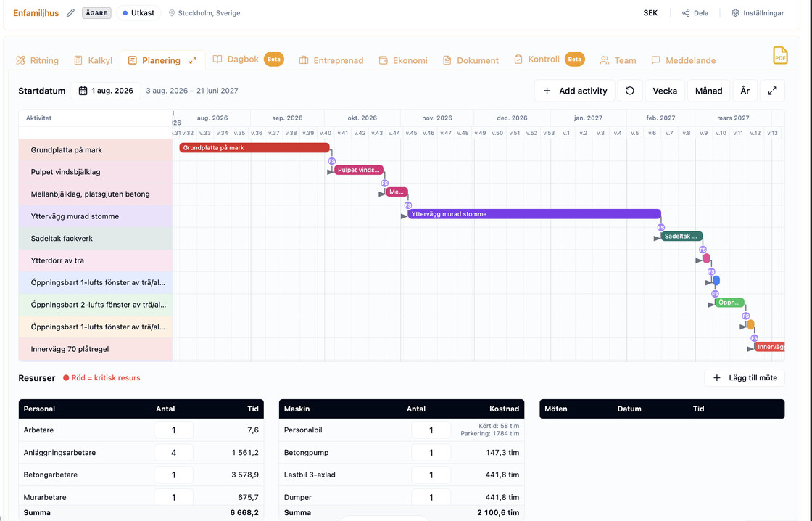Open Inställningar gear settings
812x521 pixels.
point(735,13)
